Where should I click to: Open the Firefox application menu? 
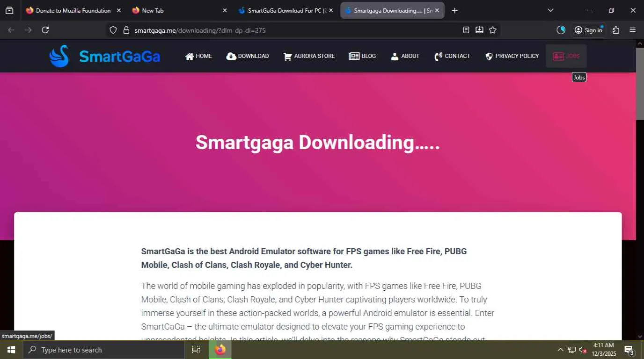(633, 30)
